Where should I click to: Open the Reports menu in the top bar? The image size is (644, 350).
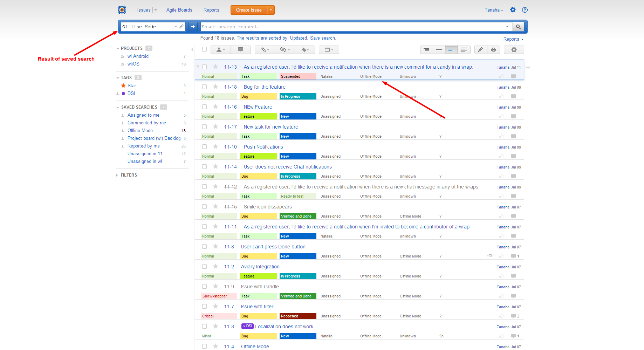coord(211,10)
